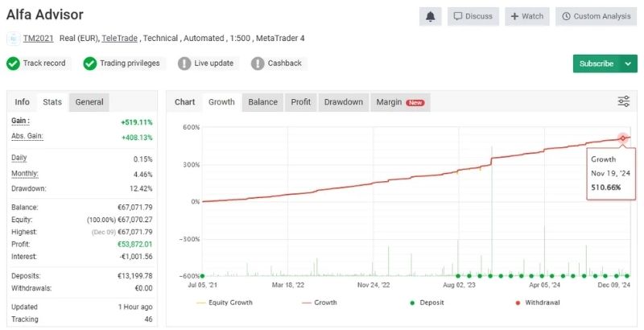The width and height of the screenshot is (644, 330).
Task: Add system with the Watch button
Action: 526,16
